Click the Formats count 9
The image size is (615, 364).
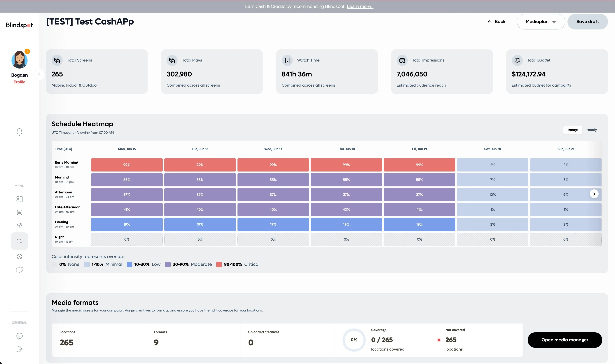(x=156, y=342)
